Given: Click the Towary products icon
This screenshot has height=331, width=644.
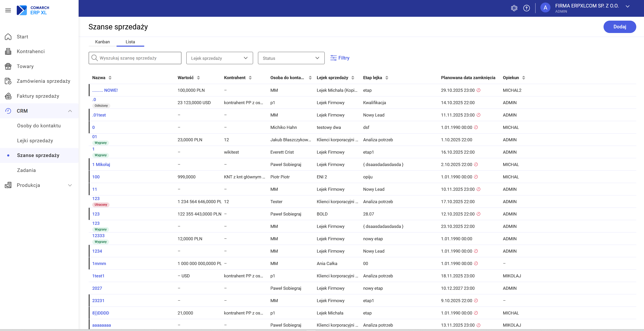Looking at the screenshot, I should [x=8, y=66].
